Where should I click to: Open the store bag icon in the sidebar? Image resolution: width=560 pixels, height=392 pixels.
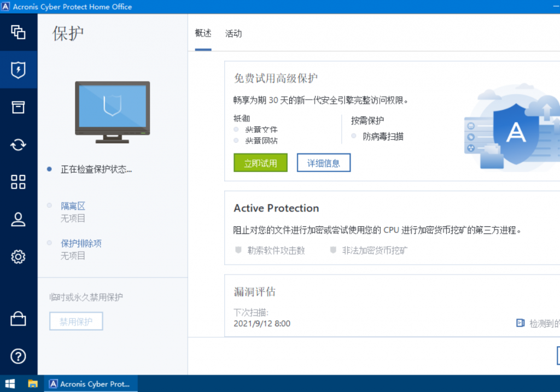tap(18, 318)
